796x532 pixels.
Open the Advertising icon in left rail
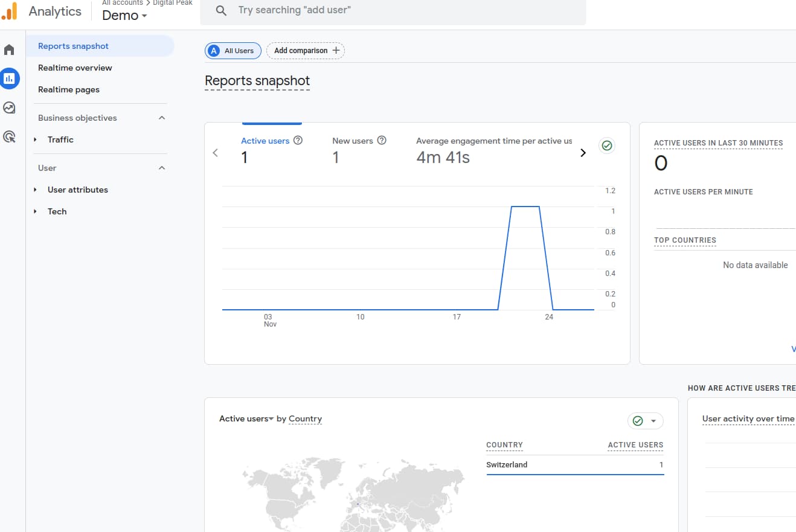[x=9, y=137]
